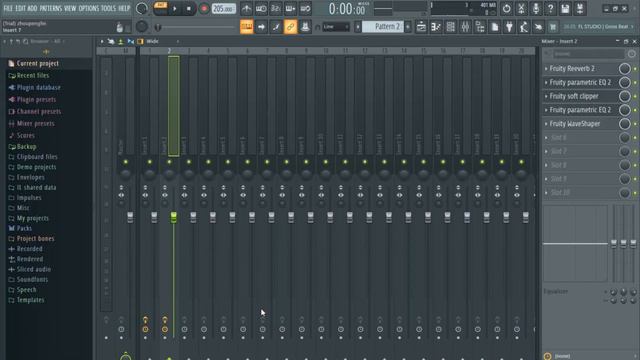Open the FILE menu

click(x=8, y=8)
